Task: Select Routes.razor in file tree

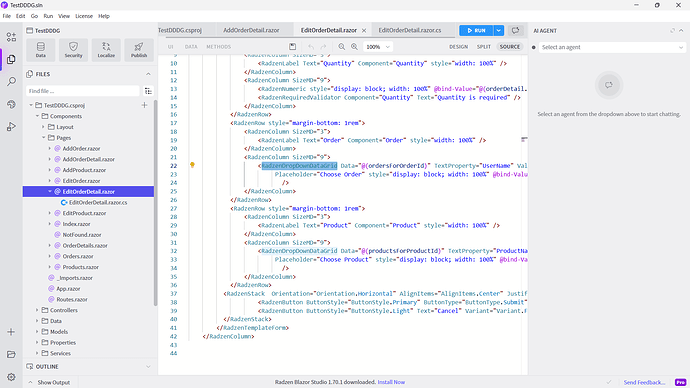Action: 72,300
